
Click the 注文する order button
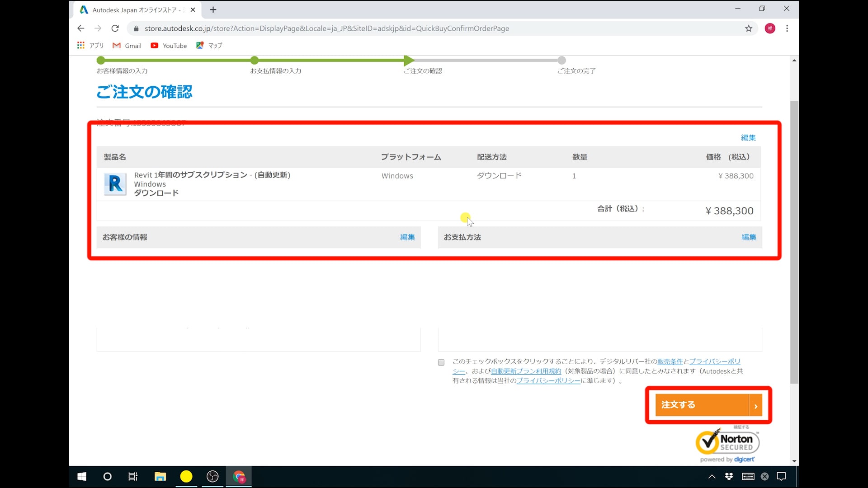coord(702,405)
